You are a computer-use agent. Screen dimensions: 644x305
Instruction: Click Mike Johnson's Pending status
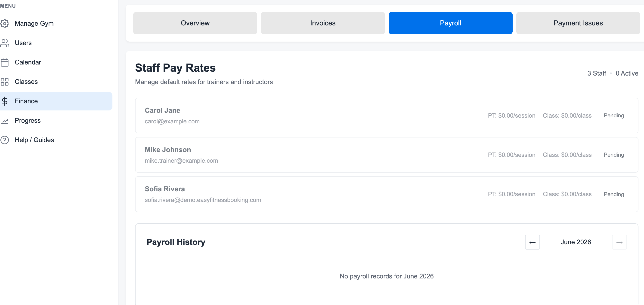(613, 155)
